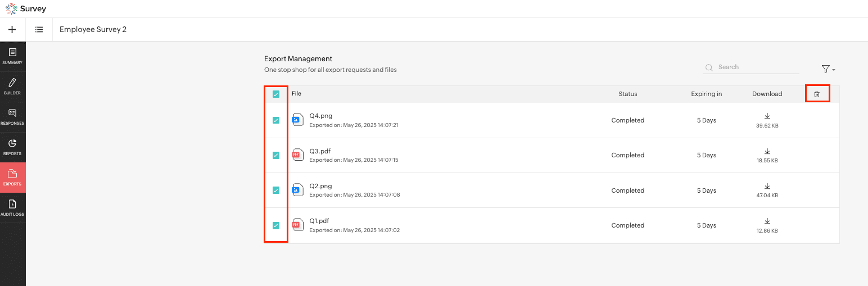Click the plus icon to create new survey

pos(12,30)
